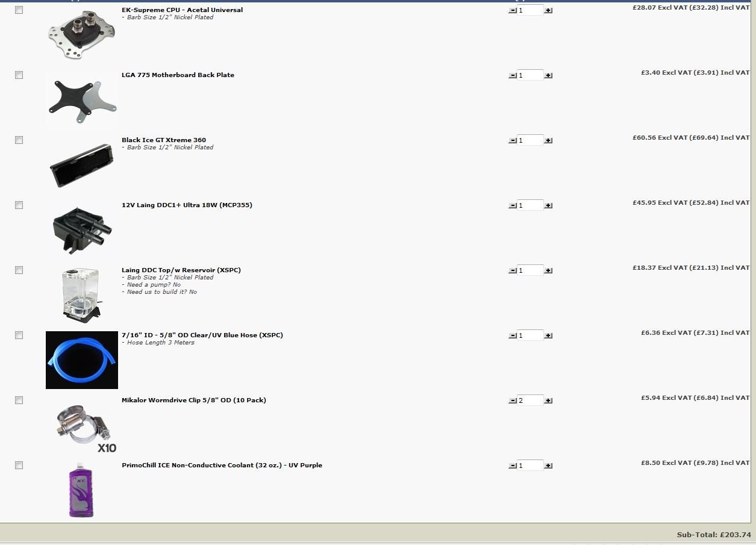Edit quantity field for UV Blue Hose

[x=530, y=335]
